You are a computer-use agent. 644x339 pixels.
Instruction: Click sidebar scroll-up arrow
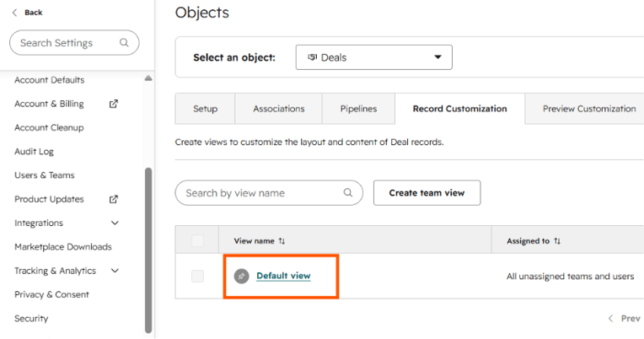148,78
